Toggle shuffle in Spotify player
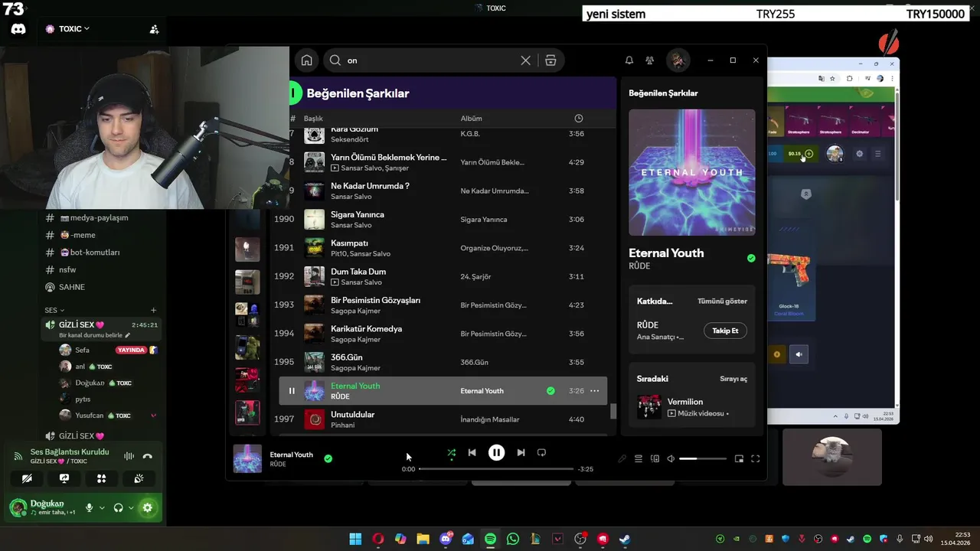The image size is (980, 551). click(452, 453)
